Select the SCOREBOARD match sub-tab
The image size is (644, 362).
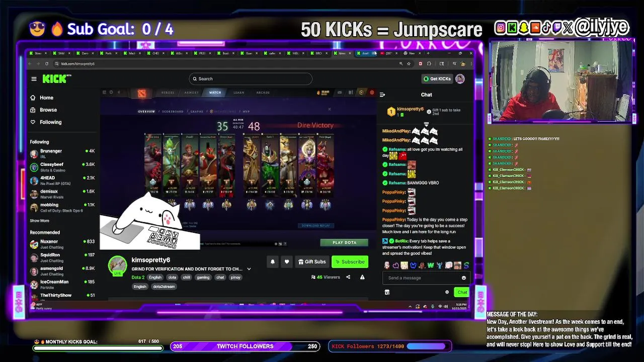(173, 112)
